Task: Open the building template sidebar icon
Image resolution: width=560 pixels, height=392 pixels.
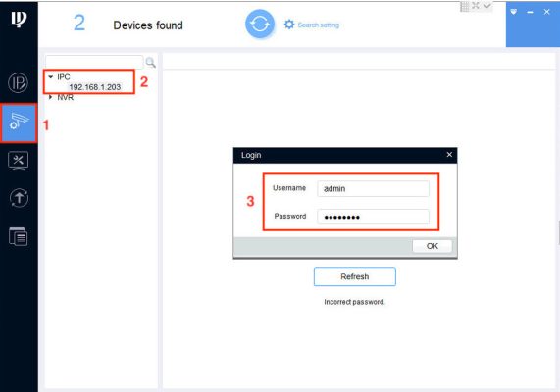Action: [19, 237]
